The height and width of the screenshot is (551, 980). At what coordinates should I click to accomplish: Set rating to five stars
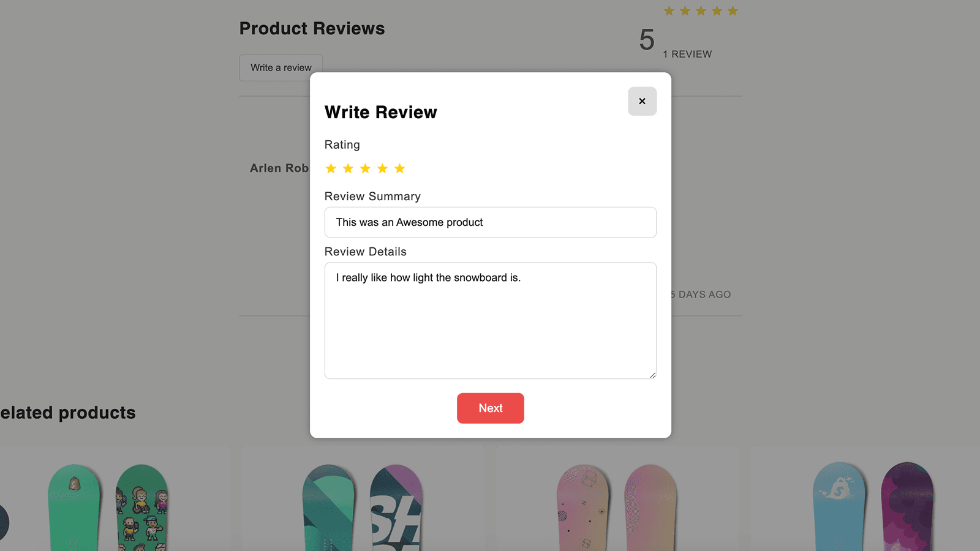[x=399, y=168]
